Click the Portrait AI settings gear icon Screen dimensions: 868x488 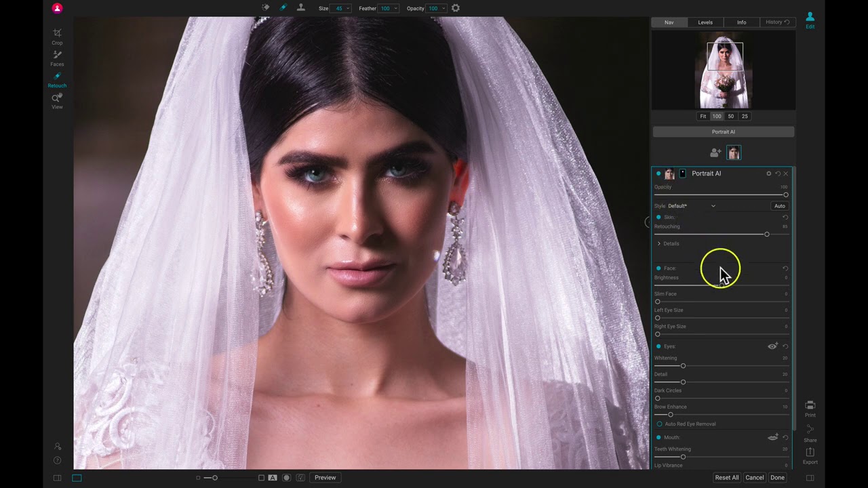pos(768,174)
